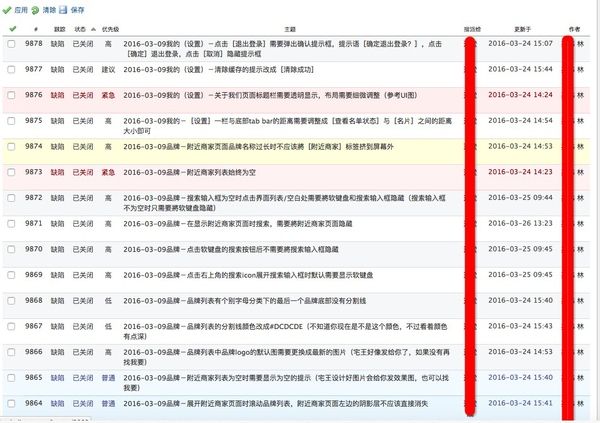Click the date 2016-03-24 15:07
Viewport: 600px width, 423px height.
tap(520, 44)
